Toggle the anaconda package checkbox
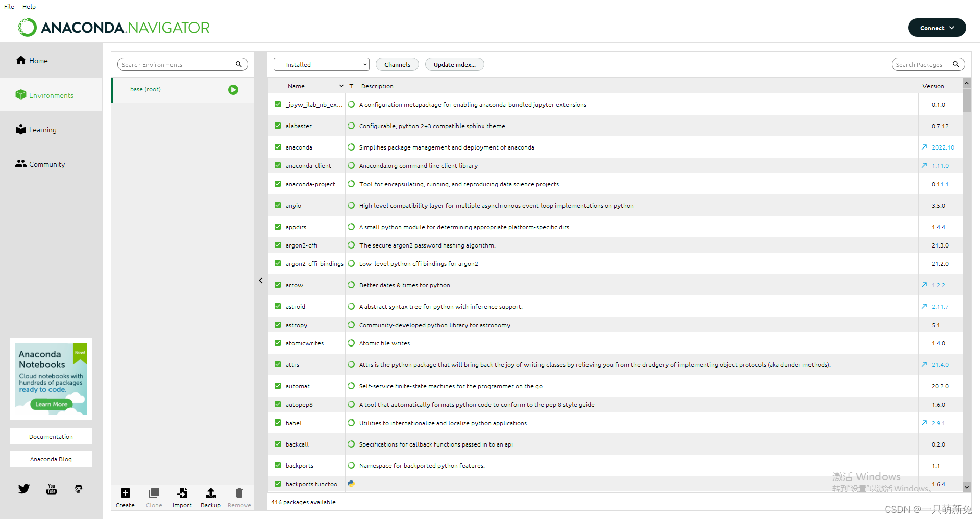 point(278,147)
